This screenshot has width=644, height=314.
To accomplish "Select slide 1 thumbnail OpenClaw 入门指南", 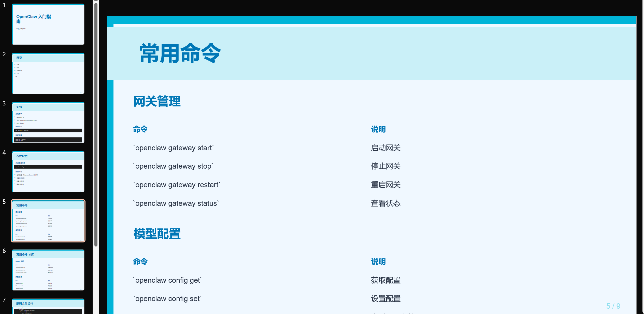I will (x=48, y=24).
